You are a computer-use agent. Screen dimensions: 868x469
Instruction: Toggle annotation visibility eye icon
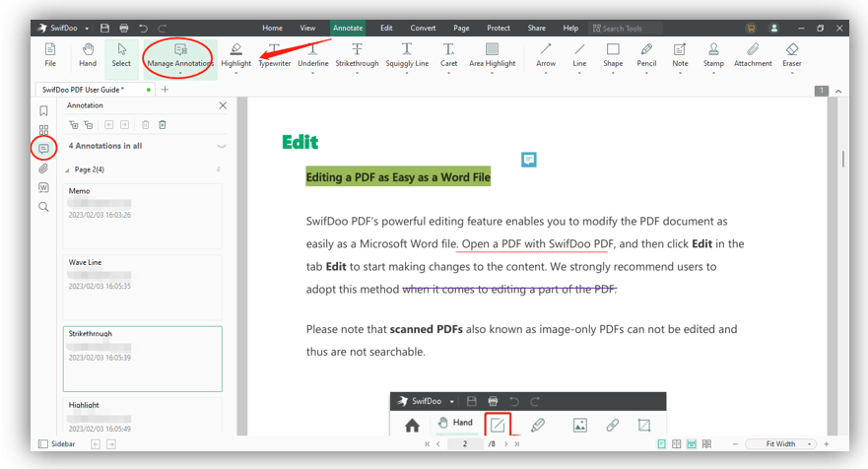[x=222, y=147]
